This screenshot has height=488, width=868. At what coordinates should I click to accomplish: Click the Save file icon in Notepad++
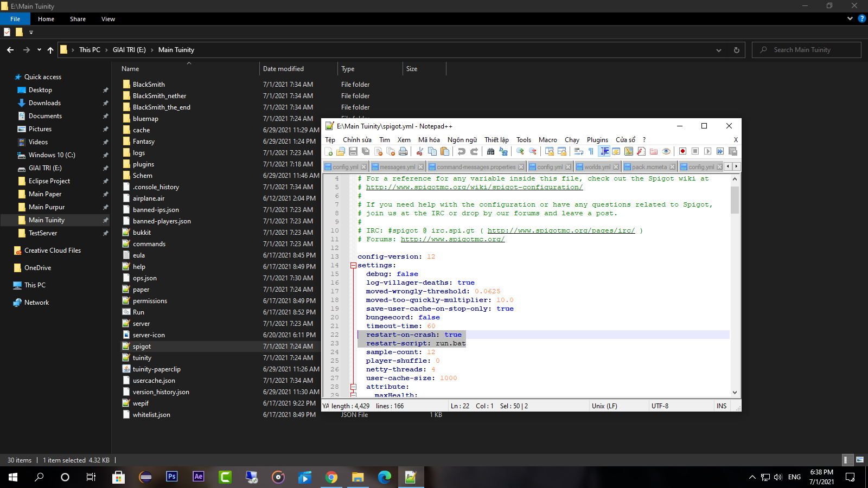click(x=353, y=151)
